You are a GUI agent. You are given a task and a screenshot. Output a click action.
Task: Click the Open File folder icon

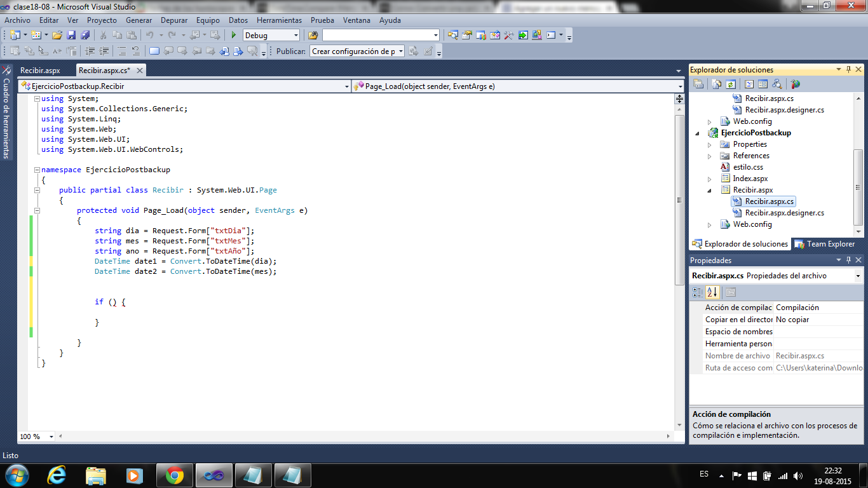[57, 36]
